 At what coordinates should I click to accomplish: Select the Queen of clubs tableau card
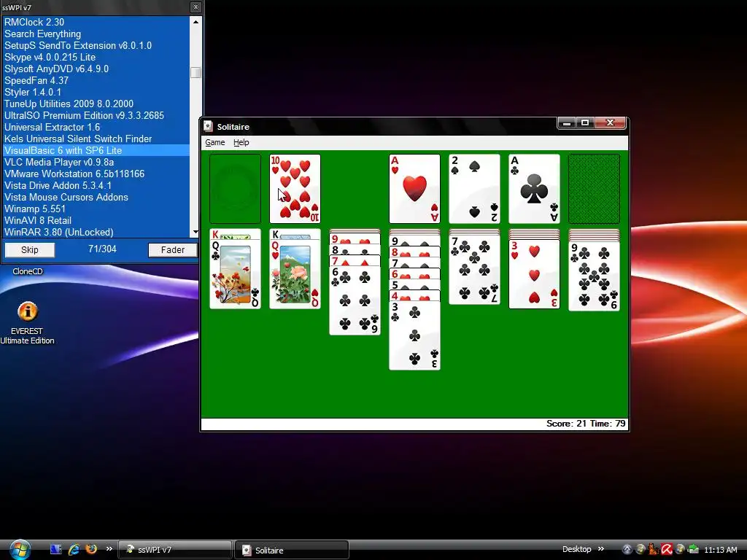[x=236, y=273]
